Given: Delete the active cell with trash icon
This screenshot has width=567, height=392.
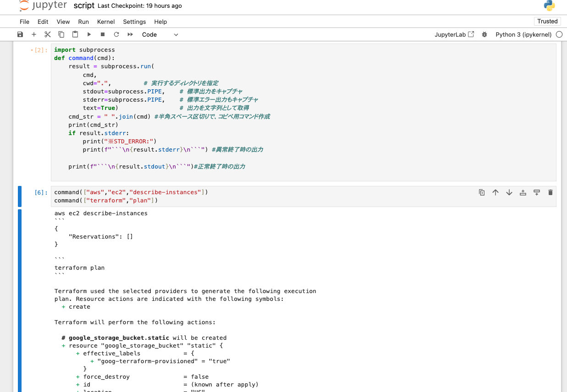Looking at the screenshot, I should point(550,192).
